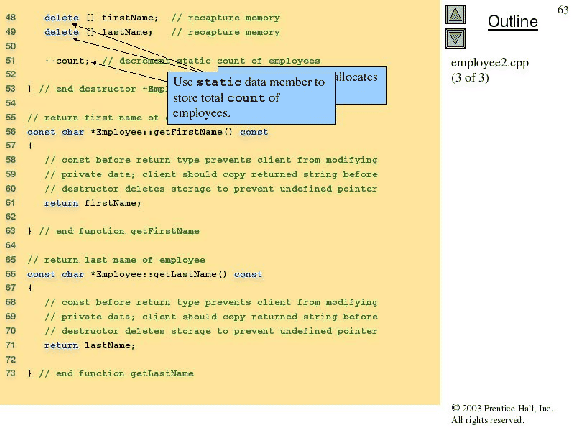The image size is (575, 431).
Task: Click line 53 end destructor comment
Action: [x=98, y=89]
